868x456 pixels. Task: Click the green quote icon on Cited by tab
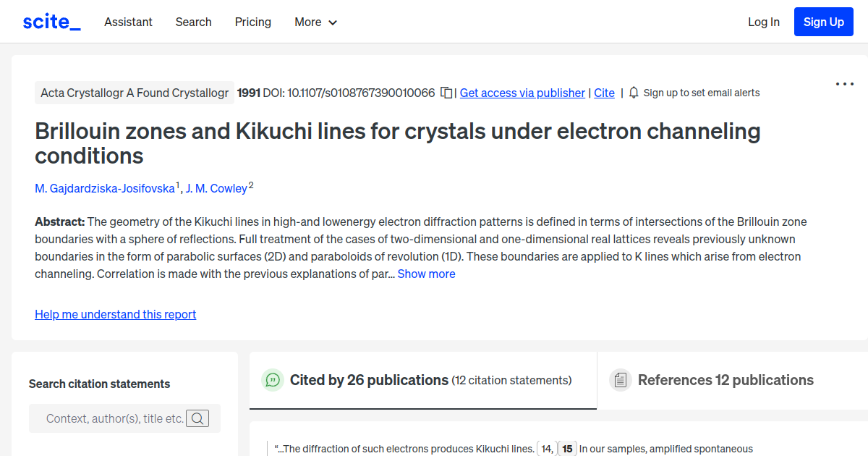[x=273, y=379]
